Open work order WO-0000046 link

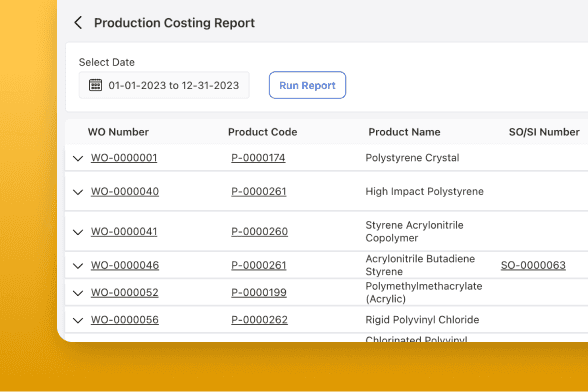[x=125, y=266]
